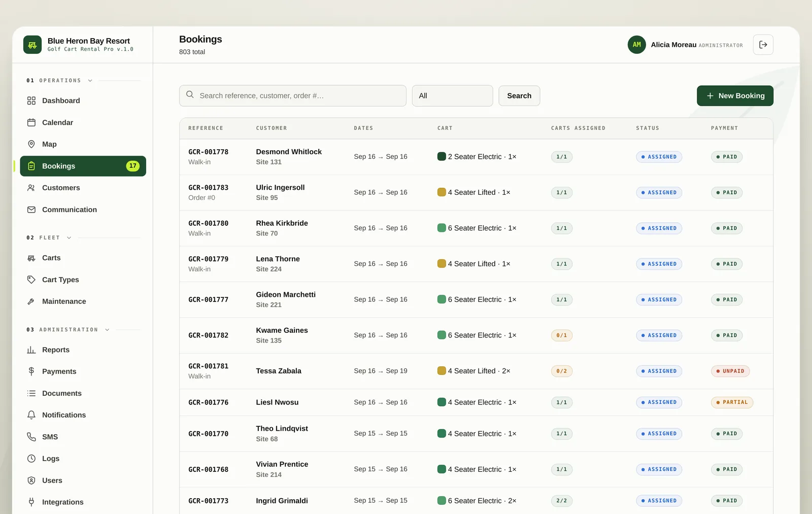Open the All status filter dropdown

452,96
